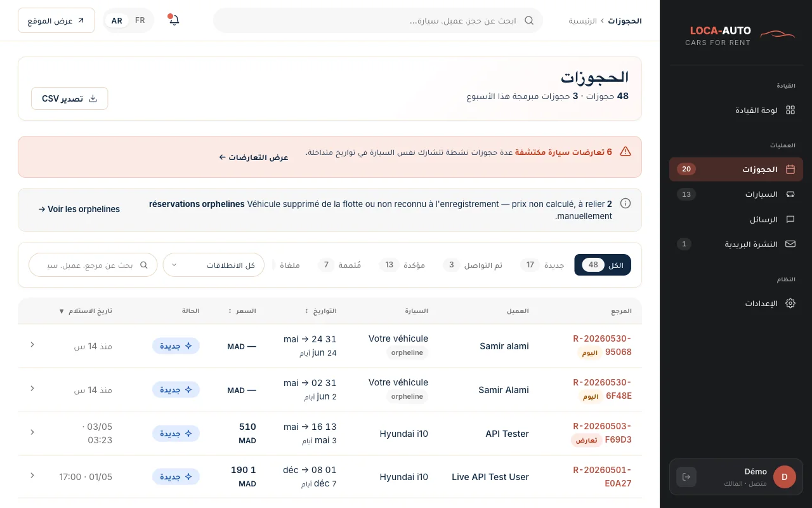Image resolution: width=812 pixels, height=508 pixels.
Task: Open النشرة البريدية in sidebar
Action: 736,244
